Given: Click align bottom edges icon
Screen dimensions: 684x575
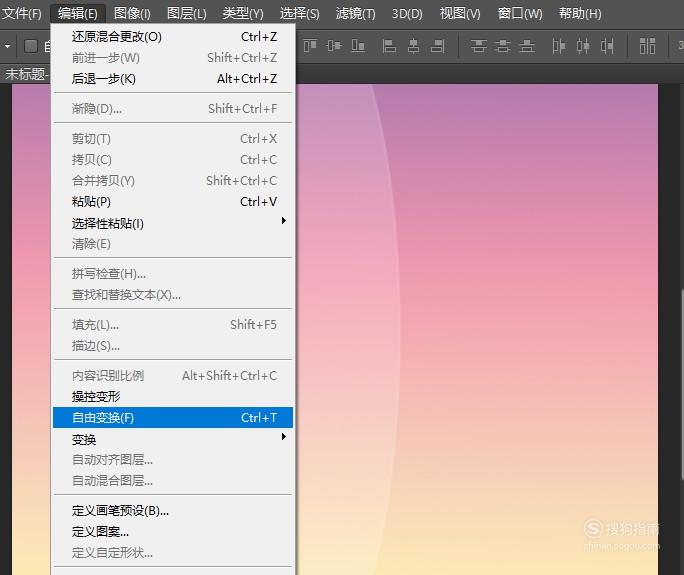Looking at the screenshot, I should click(x=358, y=45).
